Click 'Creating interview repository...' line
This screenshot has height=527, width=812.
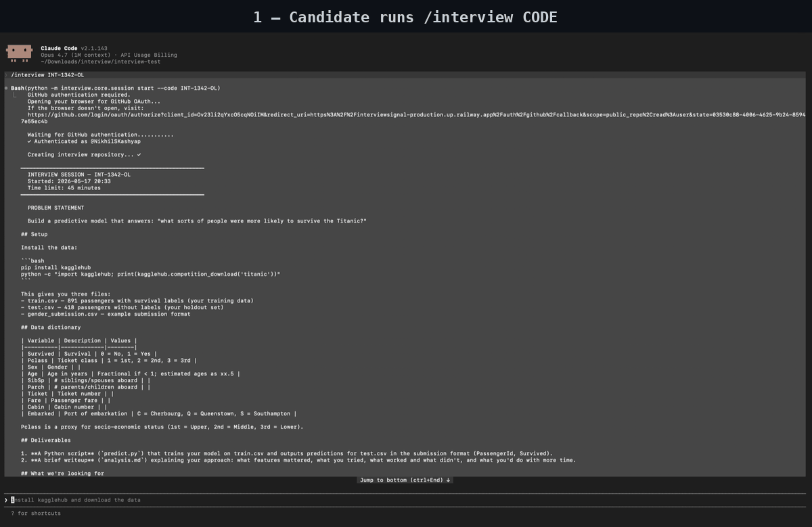click(84, 155)
